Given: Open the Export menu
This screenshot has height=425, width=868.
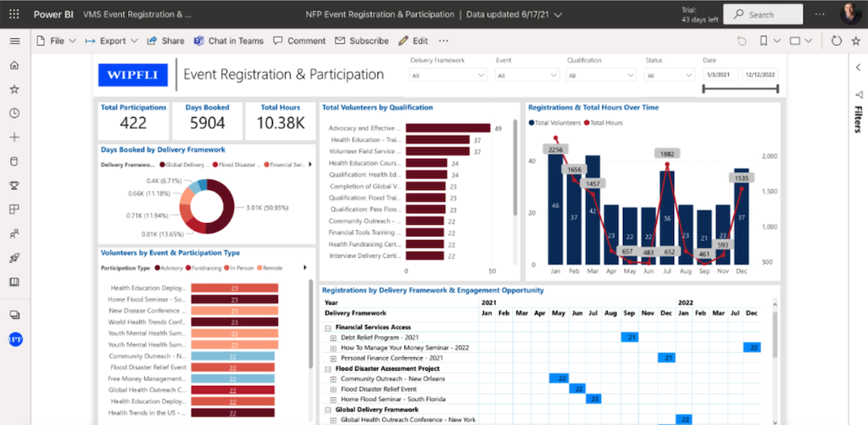Looking at the screenshot, I should (x=112, y=41).
